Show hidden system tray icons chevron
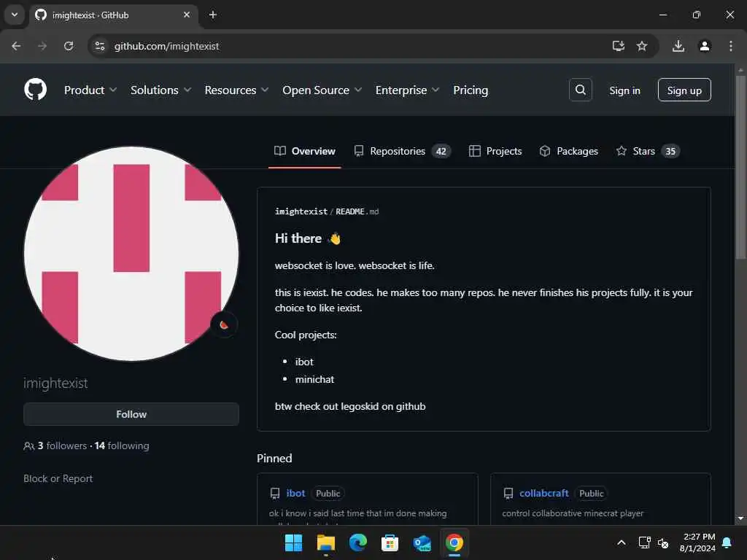The height and width of the screenshot is (560, 747). pyautogui.click(x=622, y=542)
